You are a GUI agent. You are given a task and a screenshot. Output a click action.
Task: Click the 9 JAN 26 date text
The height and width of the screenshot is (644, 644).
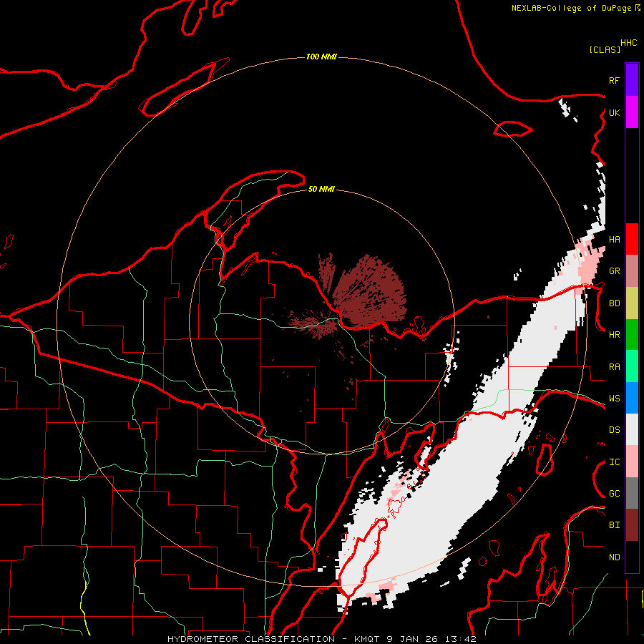[x=412, y=639]
